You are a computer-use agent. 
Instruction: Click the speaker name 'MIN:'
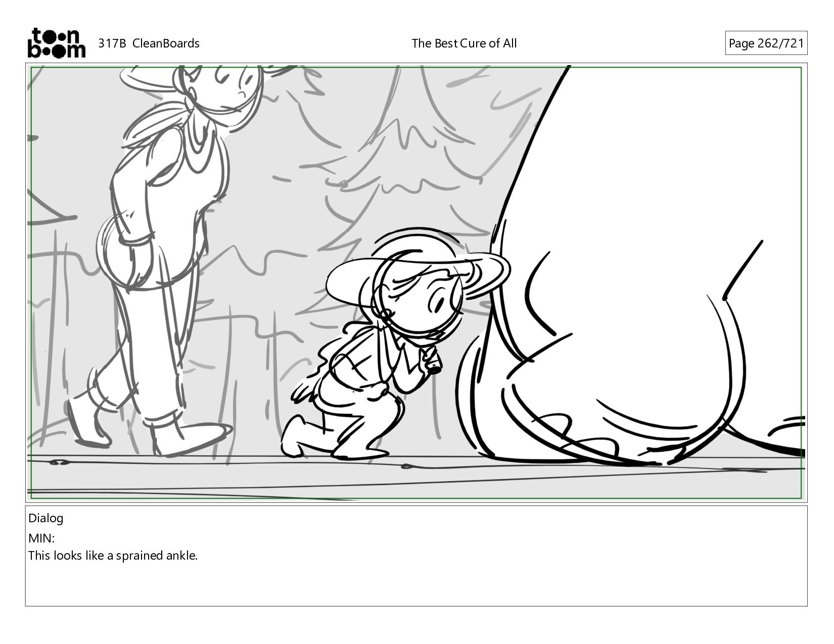click(41, 538)
